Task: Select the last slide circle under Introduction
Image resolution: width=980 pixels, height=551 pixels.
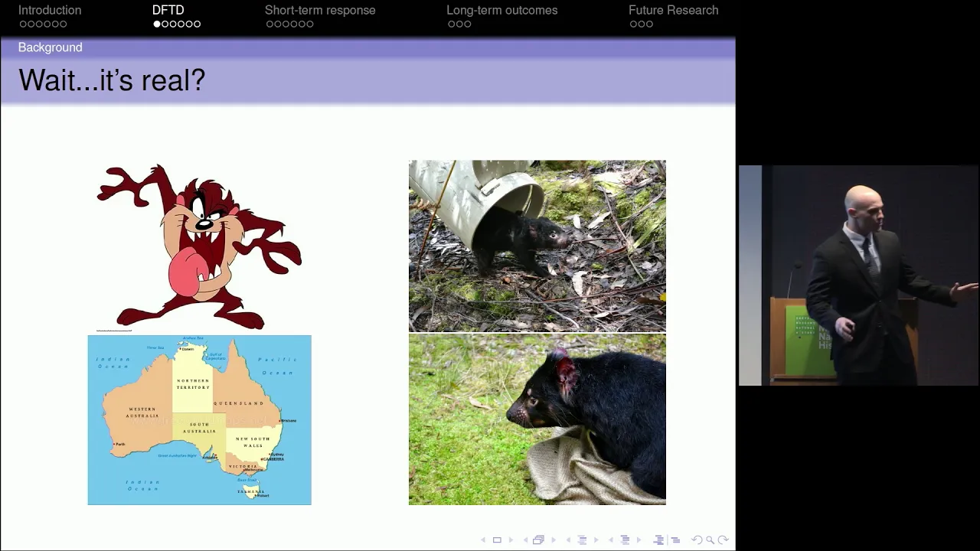Action: 63,24
